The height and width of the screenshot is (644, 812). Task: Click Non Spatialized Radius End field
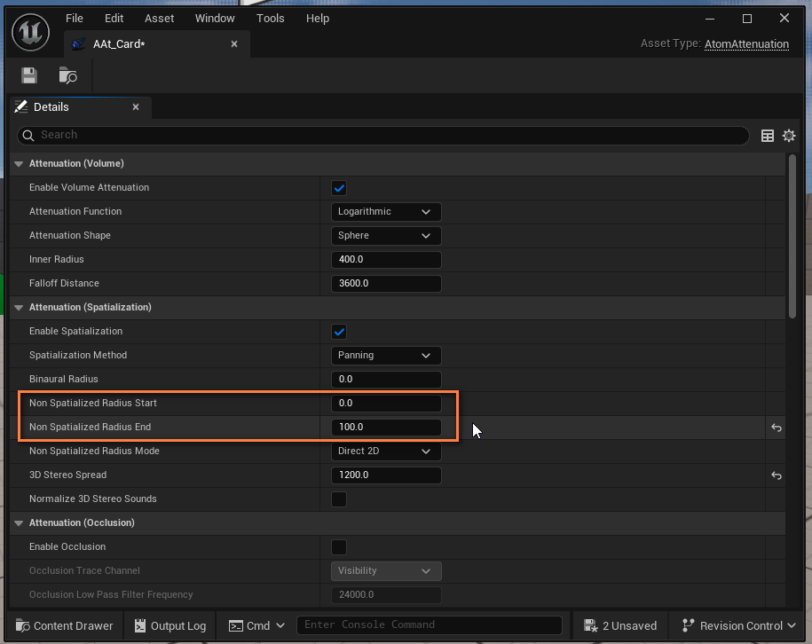click(386, 427)
